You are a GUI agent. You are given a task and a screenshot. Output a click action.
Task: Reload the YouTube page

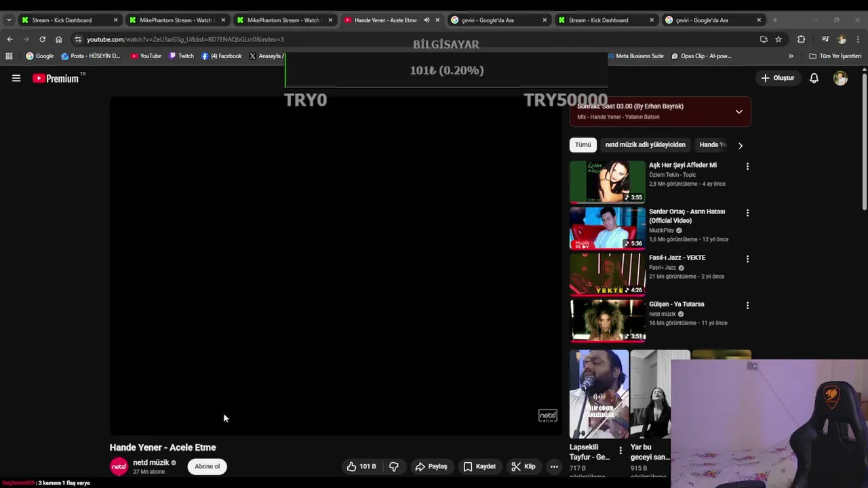pyautogui.click(x=42, y=39)
